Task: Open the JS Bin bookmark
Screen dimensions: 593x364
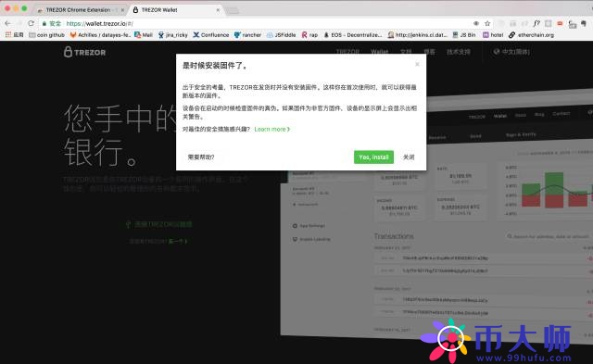Action: 464,35
